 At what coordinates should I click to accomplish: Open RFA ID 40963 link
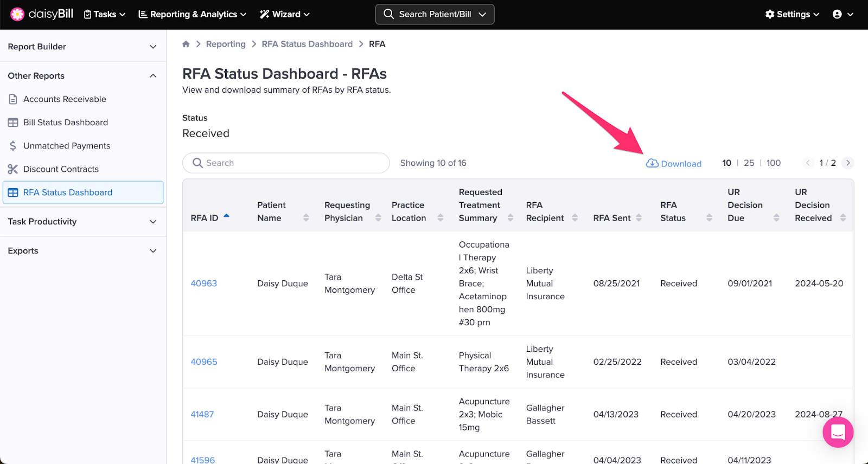pyautogui.click(x=204, y=283)
